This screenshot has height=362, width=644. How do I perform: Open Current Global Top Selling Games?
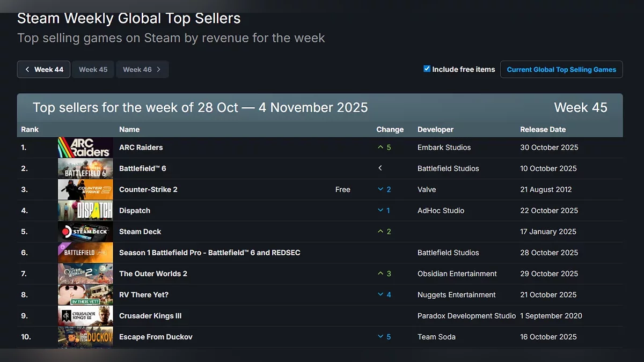[x=561, y=69]
